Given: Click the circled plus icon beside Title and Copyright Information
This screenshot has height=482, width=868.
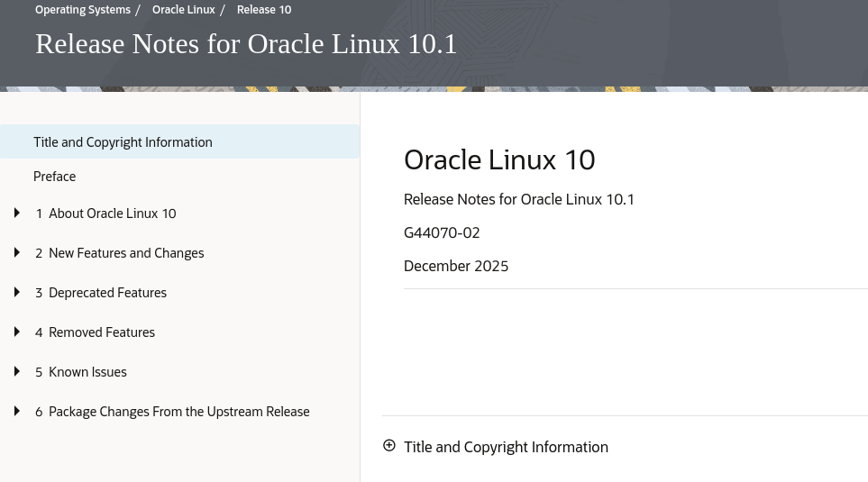Looking at the screenshot, I should point(389,446).
